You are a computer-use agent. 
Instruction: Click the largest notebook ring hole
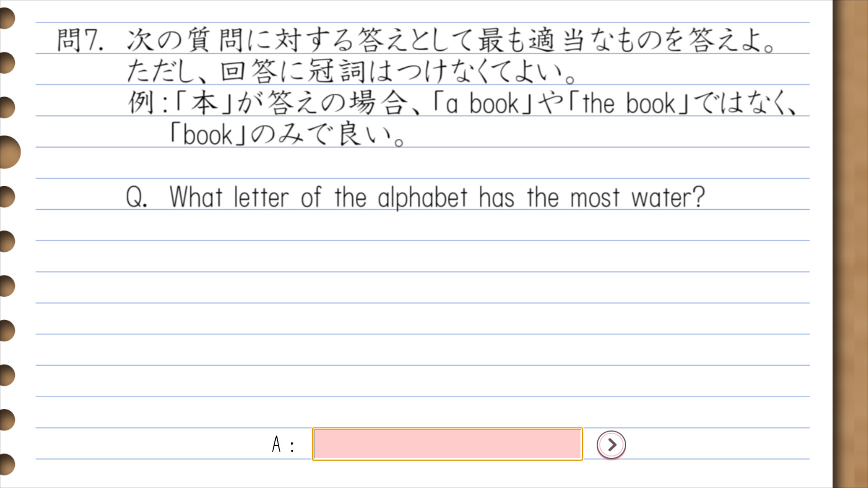(x=8, y=152)
